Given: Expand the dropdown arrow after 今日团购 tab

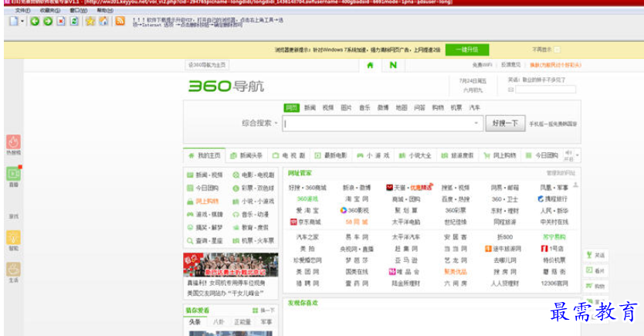Looking at the screenshot, I should click(x=577, y=155).
